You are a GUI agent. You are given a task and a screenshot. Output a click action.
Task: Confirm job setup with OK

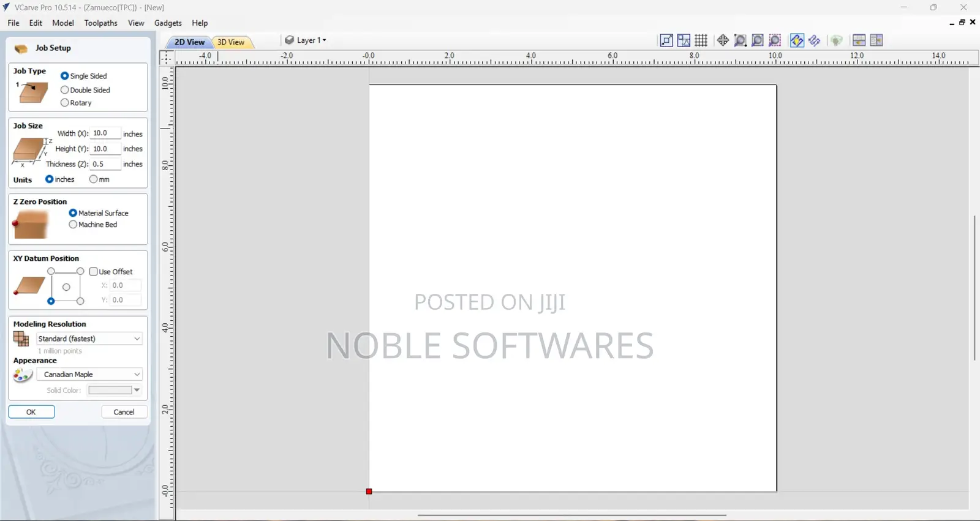coord(31,412)
